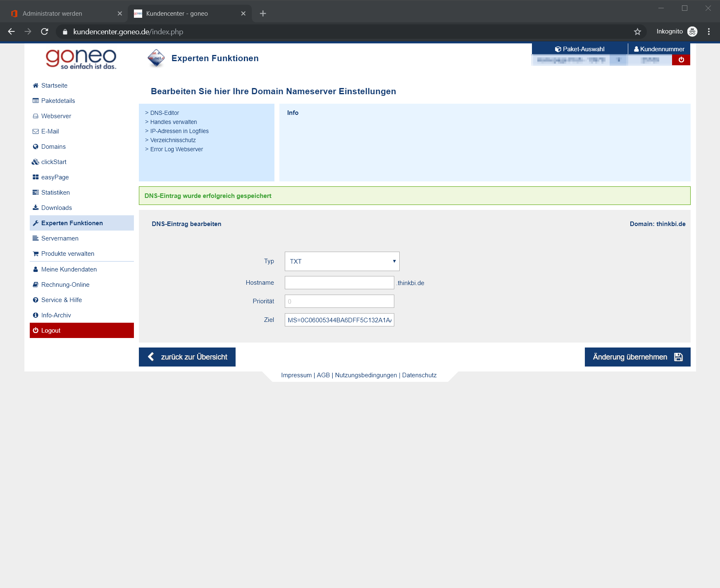
Task: Click the Hostname input field
Action: click(339, 283)
